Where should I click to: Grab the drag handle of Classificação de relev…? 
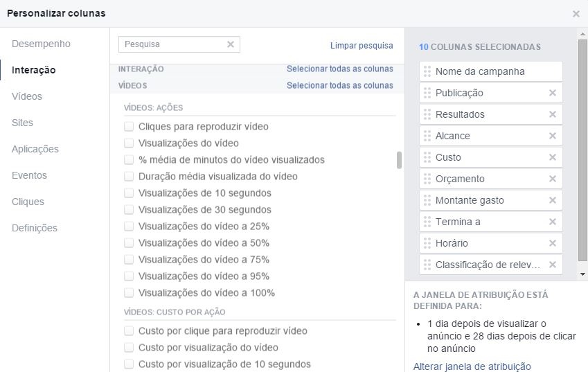pos(427,265)
